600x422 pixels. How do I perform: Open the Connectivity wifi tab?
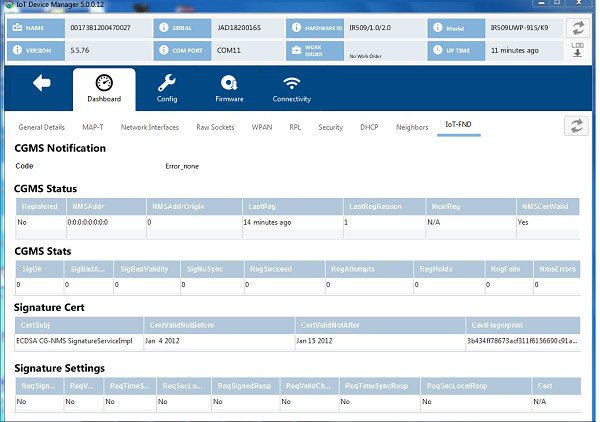[x=292, y=89]
